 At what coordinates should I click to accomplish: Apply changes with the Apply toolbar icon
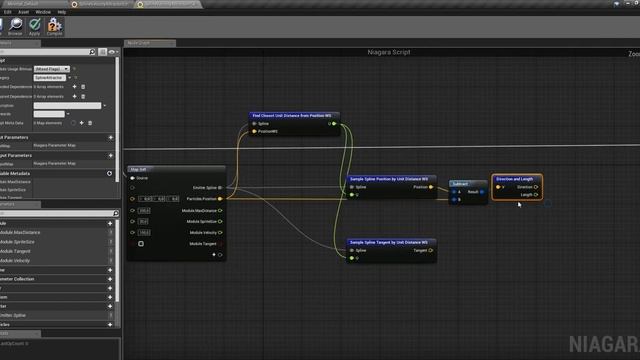click(35, 26)
